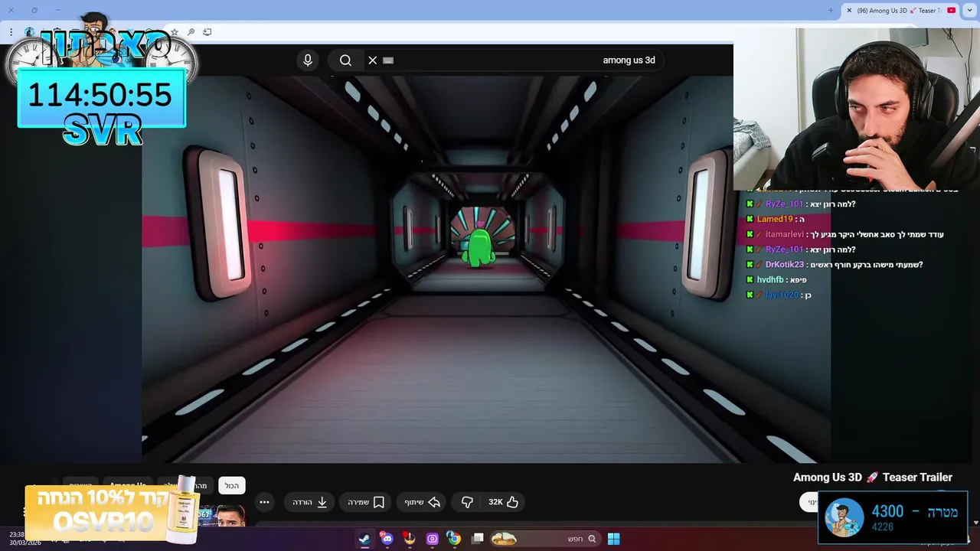Click the video thumbnail beside the ad banner
980x551 pixels.
(222, 516)
